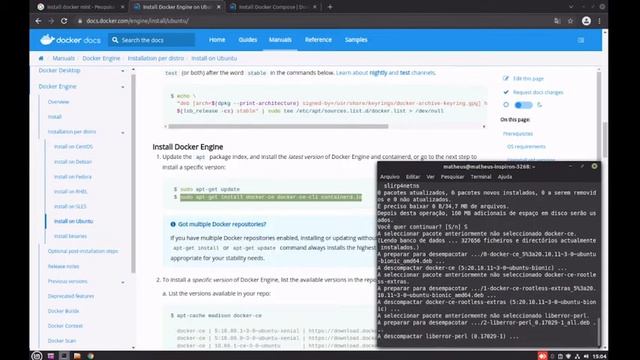The image size is (640, 360).
Task: Go back using browser back arrow
Action: (x=38, y=21)
